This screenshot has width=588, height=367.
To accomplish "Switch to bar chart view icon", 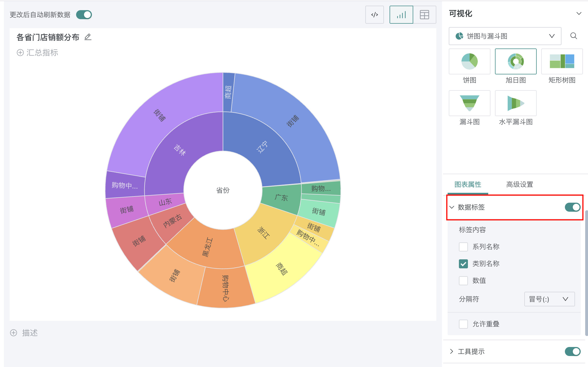I will pyautogui.click(x=401, y=15).
